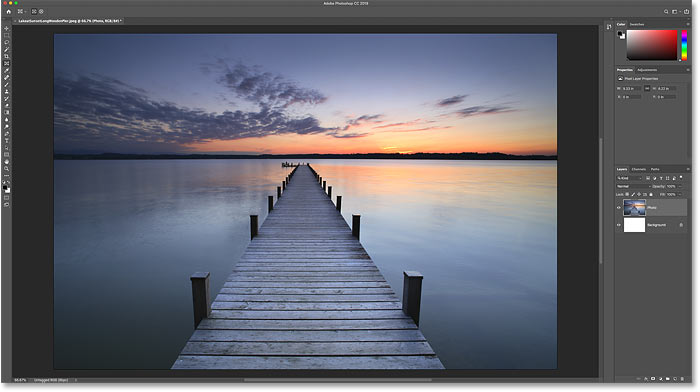Open the Layers panel menu button

point(688,169)
